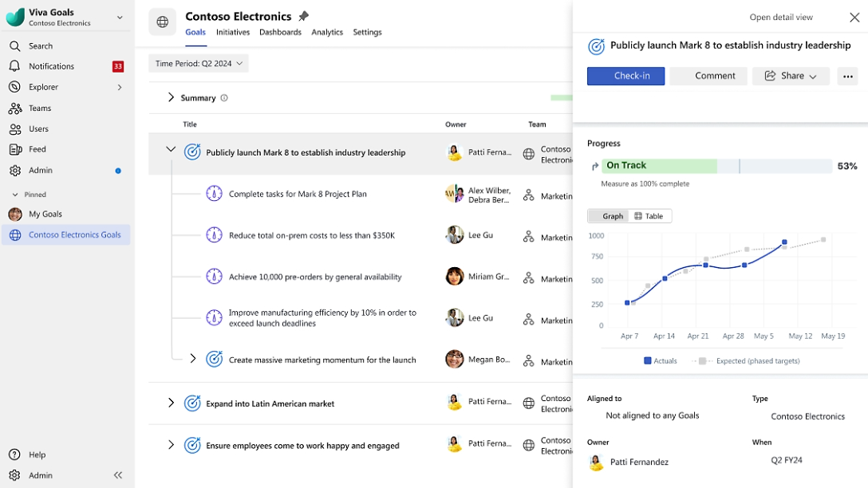Screen dimensions: 868x488
Task: Click the globe icon next to Contoso Electronics header
Action: point(162,22)
